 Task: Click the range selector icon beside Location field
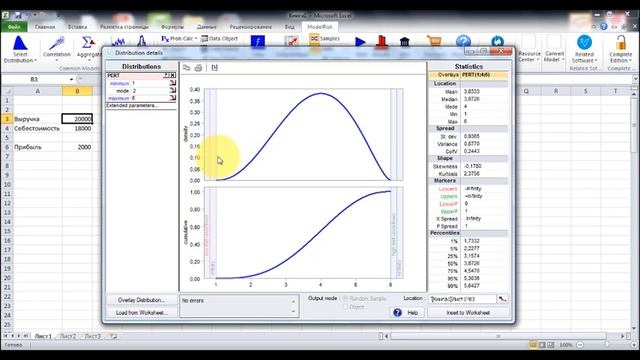[502, 299]
